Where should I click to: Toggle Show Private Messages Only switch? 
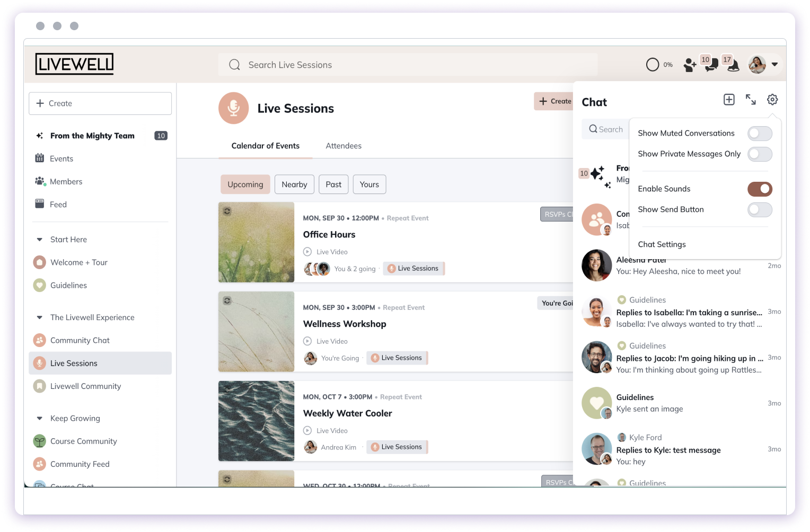760,154
